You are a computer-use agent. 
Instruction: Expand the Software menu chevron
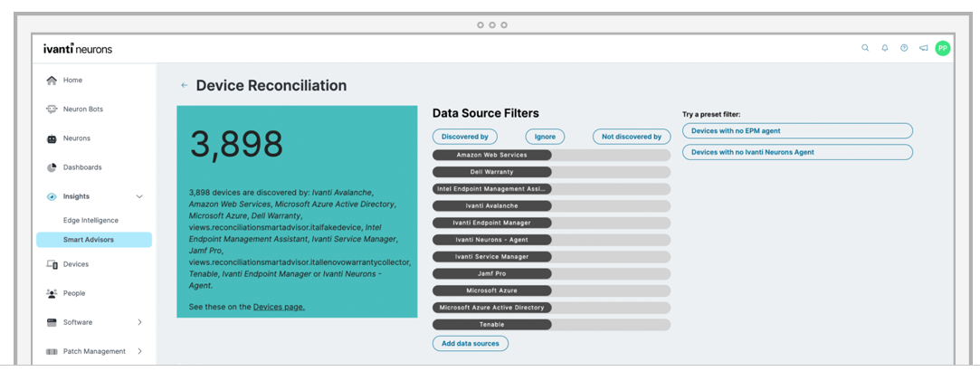[139, 322]
